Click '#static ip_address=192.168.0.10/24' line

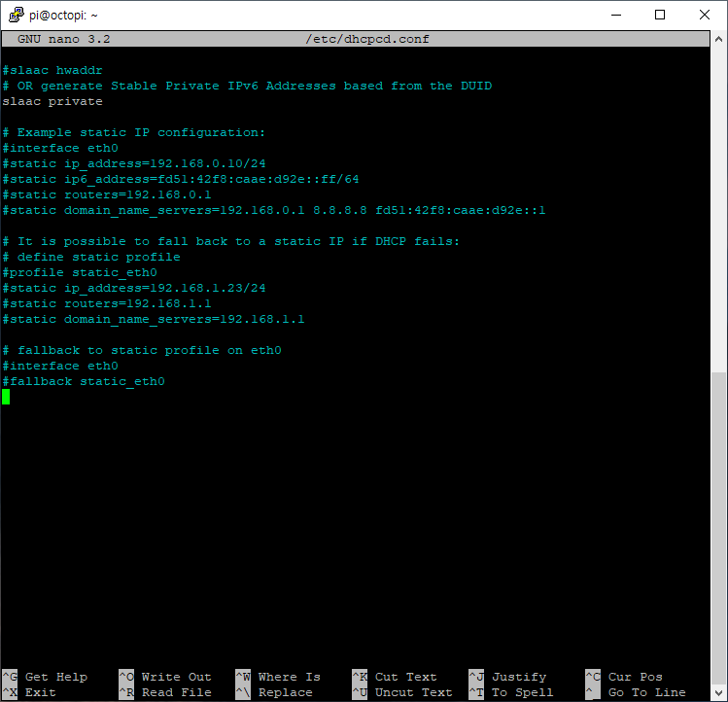tap(134, 163)
